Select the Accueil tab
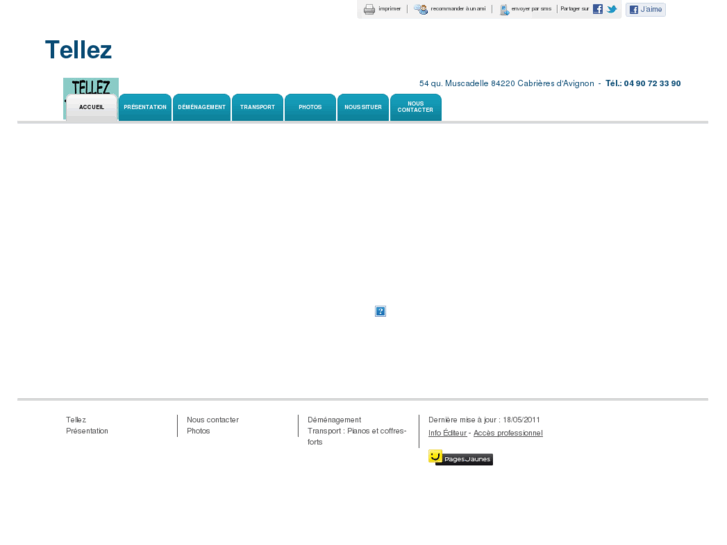This screenshot has width=727, height=545. pyautogui.click(x=91, y=108)
